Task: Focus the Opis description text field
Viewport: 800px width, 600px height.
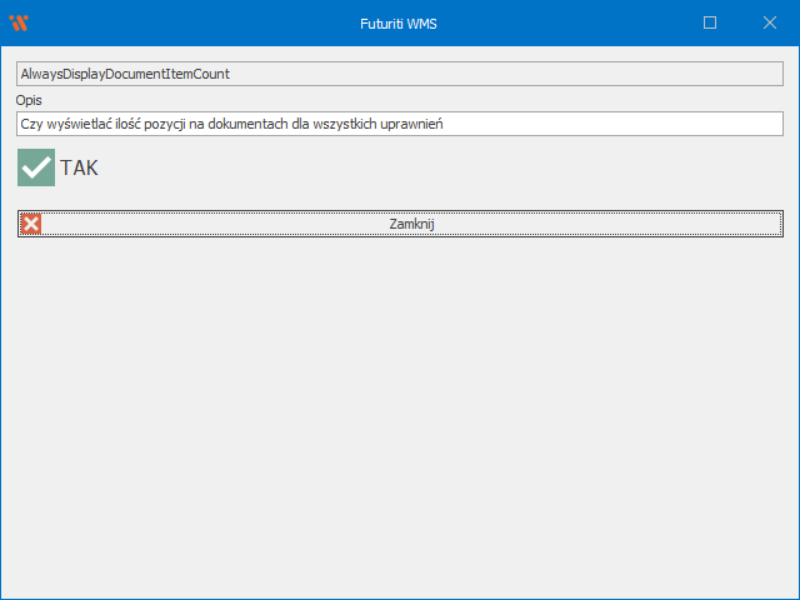Action: point(400,124)
